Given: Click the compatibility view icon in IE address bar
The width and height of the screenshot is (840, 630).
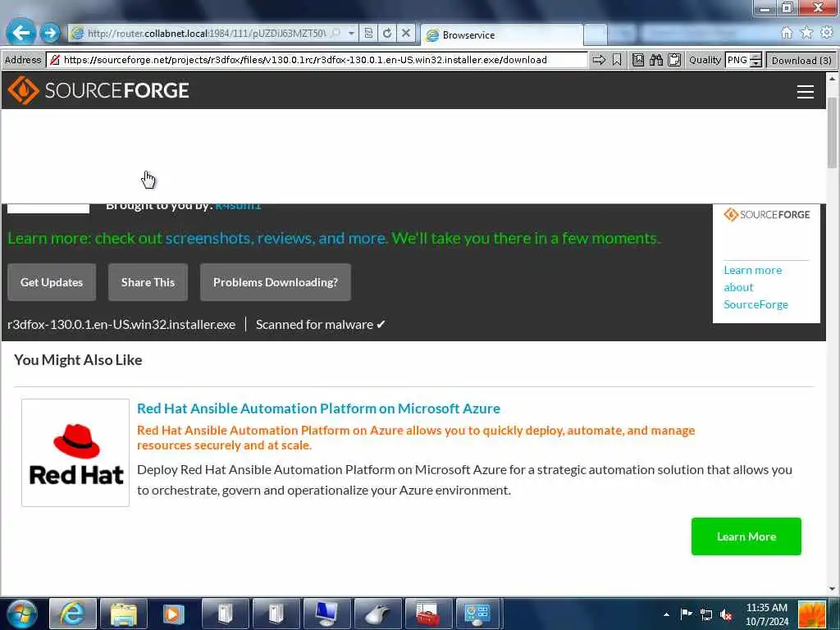Looking at the screenshot, I should [x=368, y=33].
